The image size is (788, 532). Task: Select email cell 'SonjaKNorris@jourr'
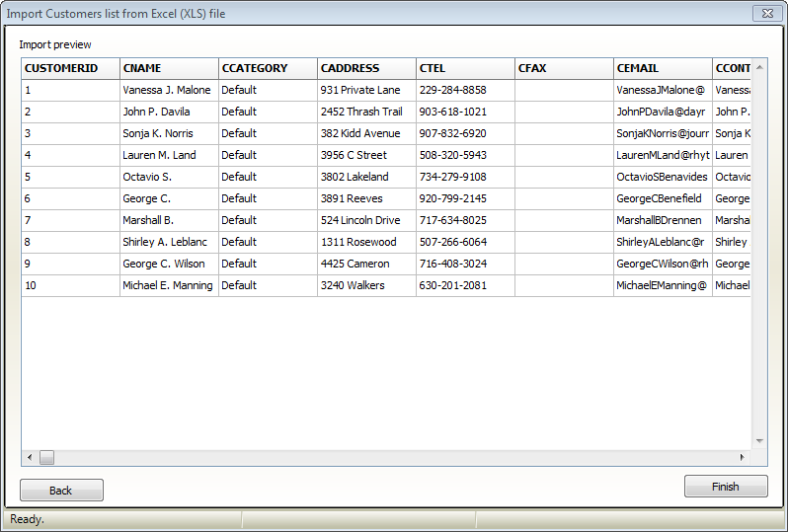[x=663, y=133]
